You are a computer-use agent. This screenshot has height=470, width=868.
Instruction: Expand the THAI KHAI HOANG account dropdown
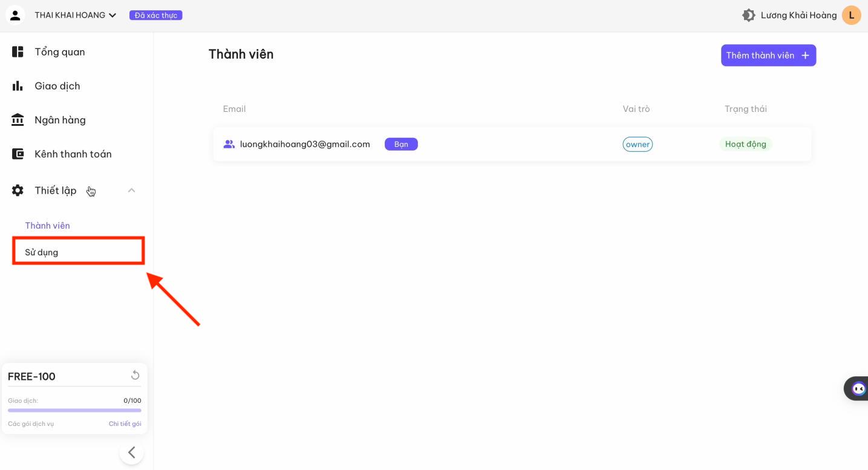pyautogui.click(x=76, y=15)
